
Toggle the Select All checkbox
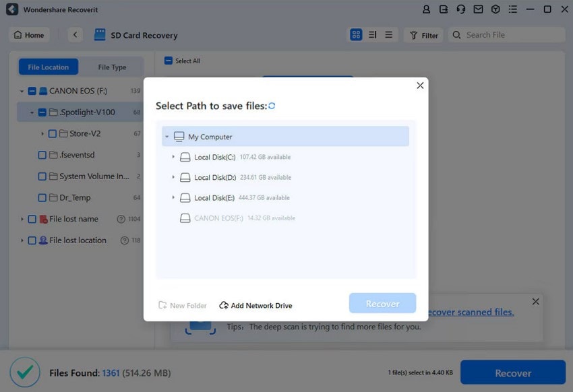point(168,61)
